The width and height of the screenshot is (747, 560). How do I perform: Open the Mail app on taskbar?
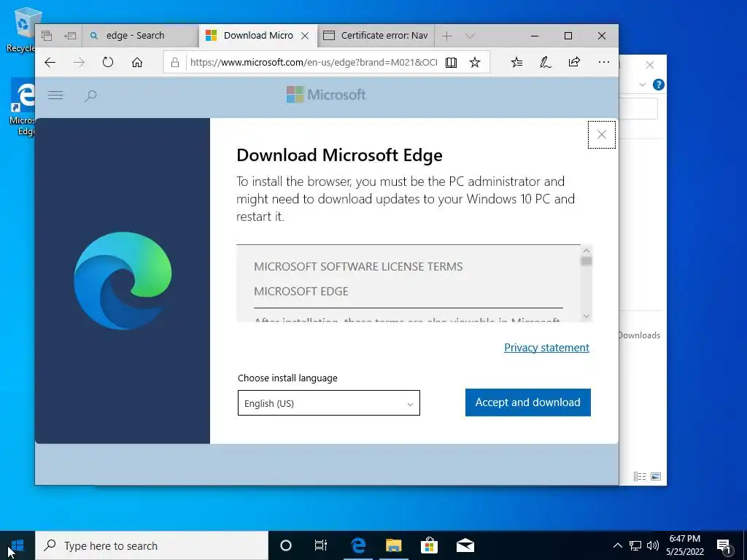click(465, 545)
